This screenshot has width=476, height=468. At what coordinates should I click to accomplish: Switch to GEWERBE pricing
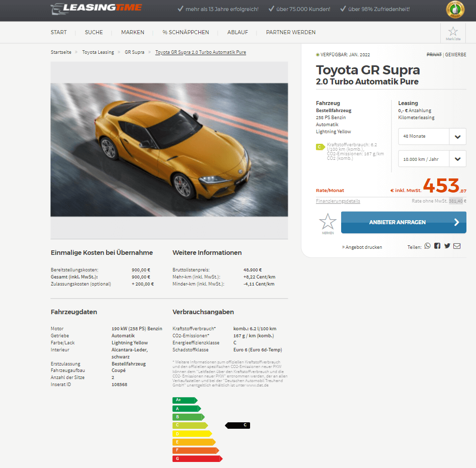(x=456, y=55)
